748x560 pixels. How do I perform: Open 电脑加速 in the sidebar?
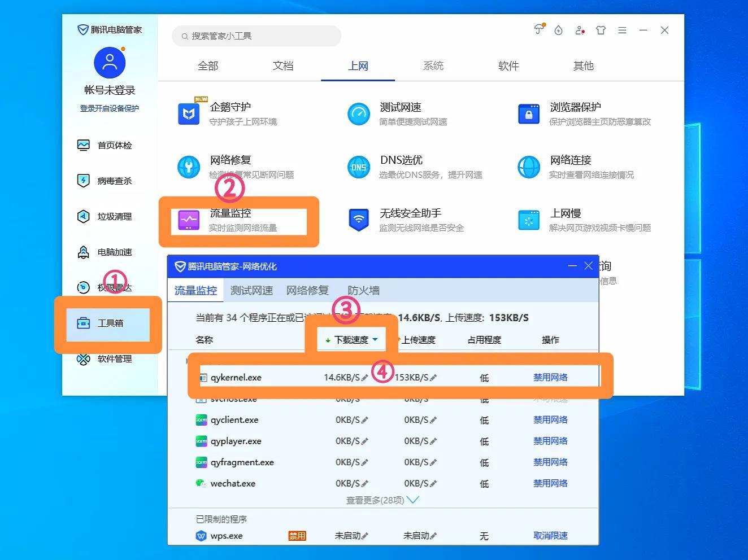point(105,252)
